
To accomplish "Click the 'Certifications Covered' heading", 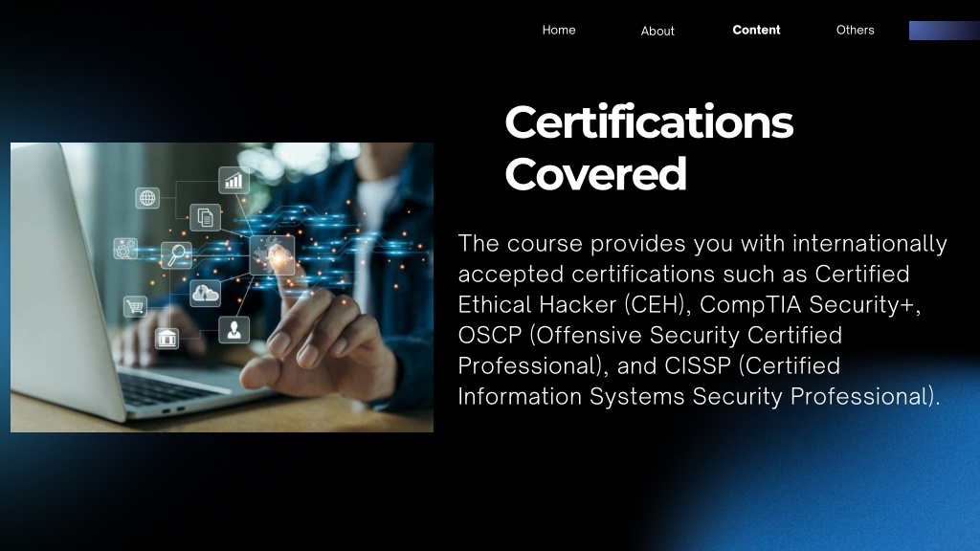I will pos(649,147).
